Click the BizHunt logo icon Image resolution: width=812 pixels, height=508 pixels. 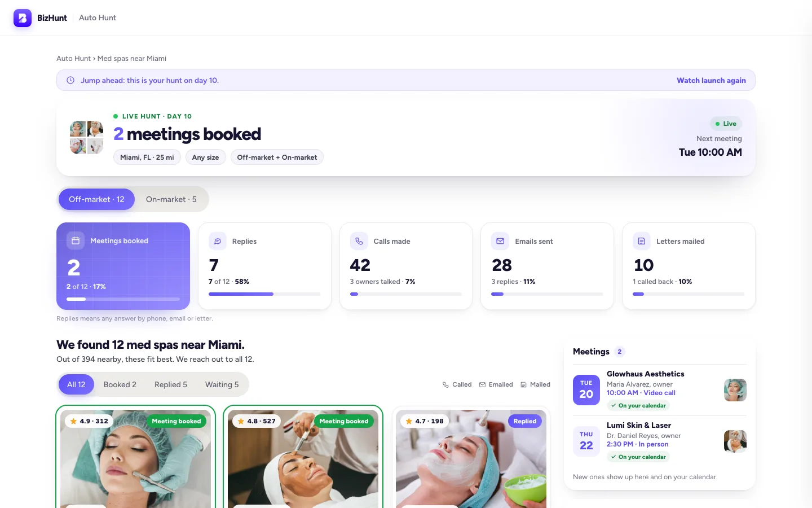(23, 18)
